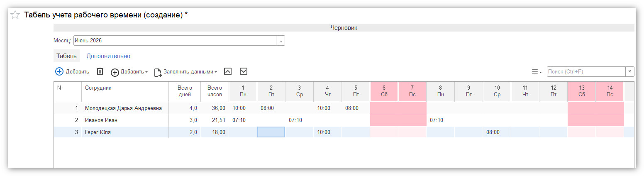The width and height of the screenshot is (644, 176).
Task: Click the 3,0 total days cell
Action: pos(184,120)
